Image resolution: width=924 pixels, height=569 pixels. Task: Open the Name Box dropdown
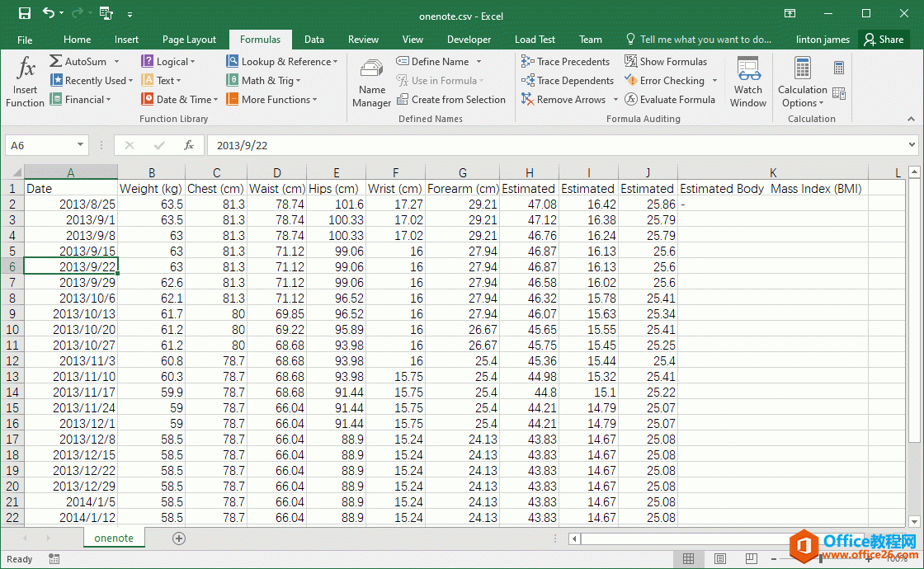point(80,145)
